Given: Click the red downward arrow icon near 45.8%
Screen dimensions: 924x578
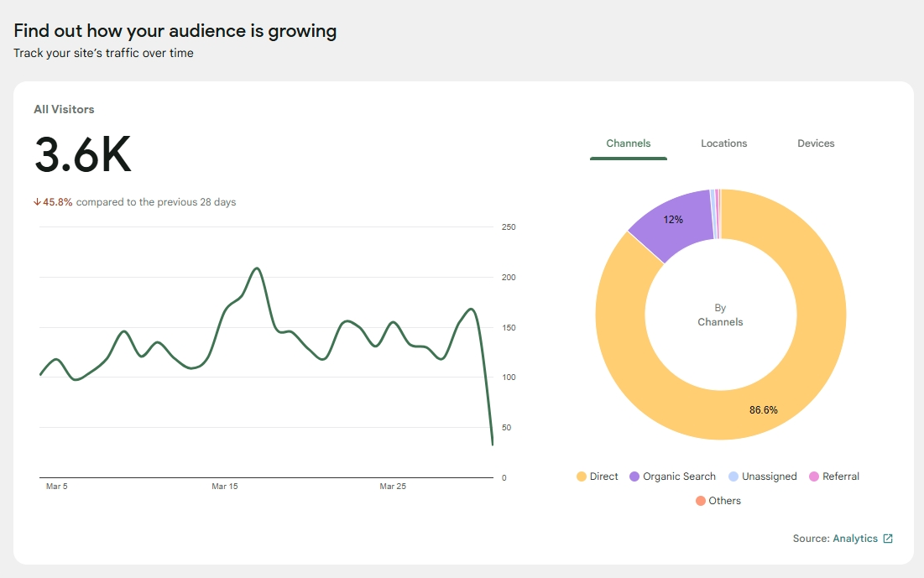Looking at the screenshot, I should point(37,201).
